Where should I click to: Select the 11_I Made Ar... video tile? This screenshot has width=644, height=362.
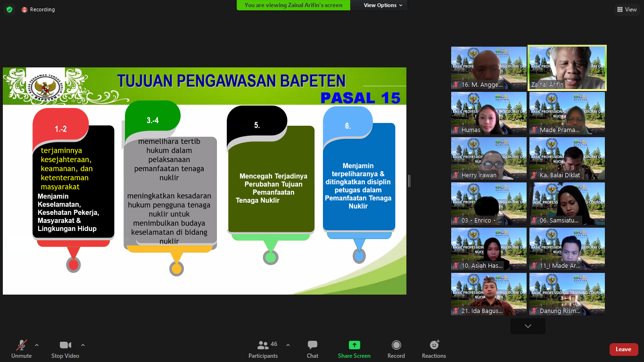(x=567, y=249)
